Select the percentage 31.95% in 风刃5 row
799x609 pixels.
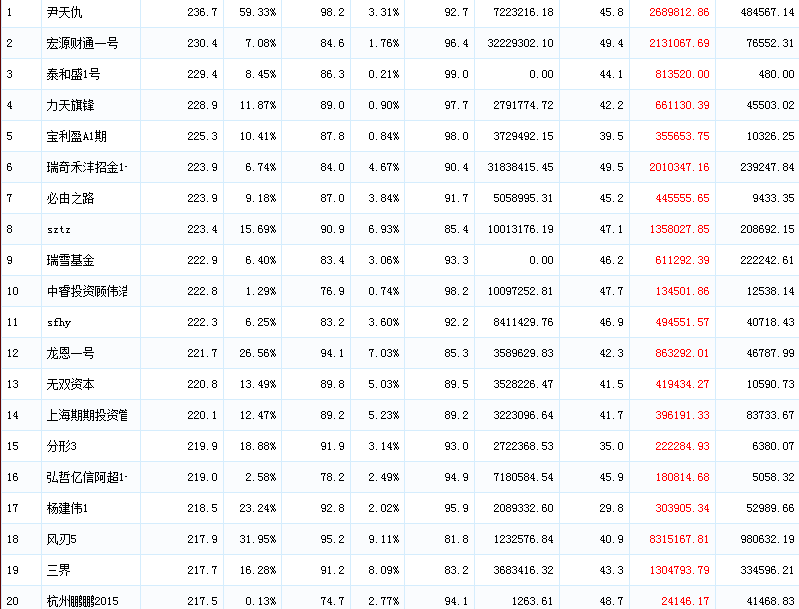click(258, 539)
